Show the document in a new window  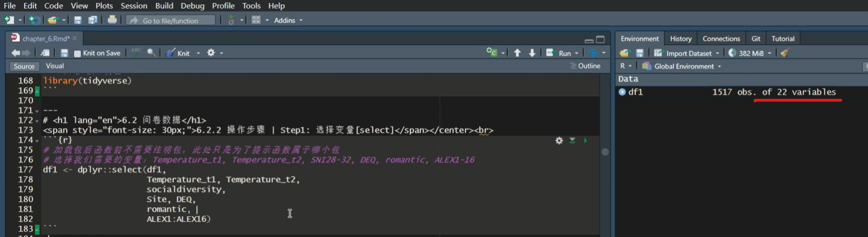coord(45,53)
